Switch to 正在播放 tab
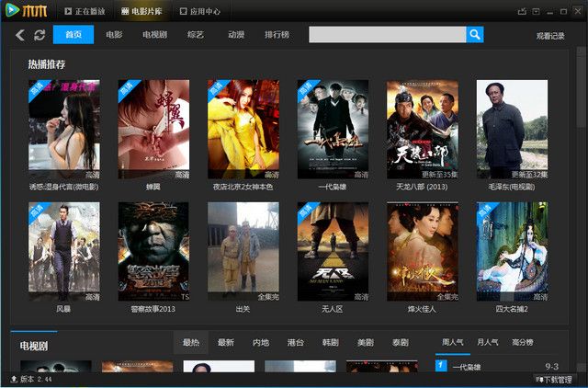 (85, 11)
